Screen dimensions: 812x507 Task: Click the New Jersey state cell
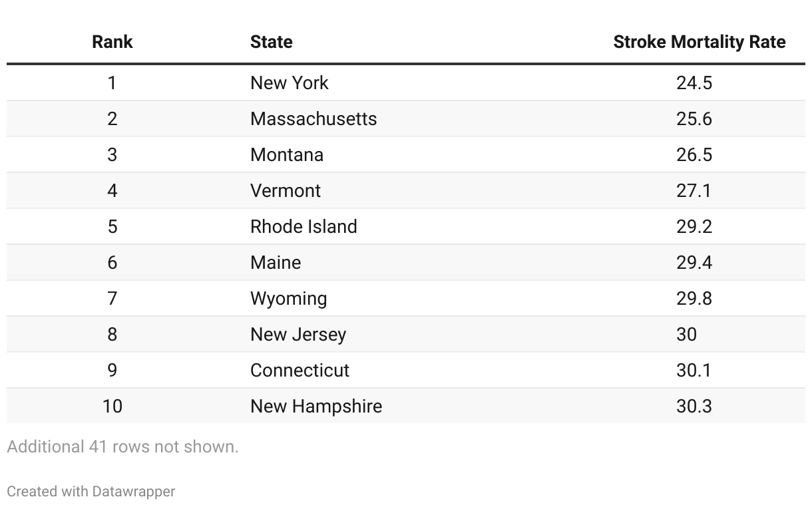point(298,334)
